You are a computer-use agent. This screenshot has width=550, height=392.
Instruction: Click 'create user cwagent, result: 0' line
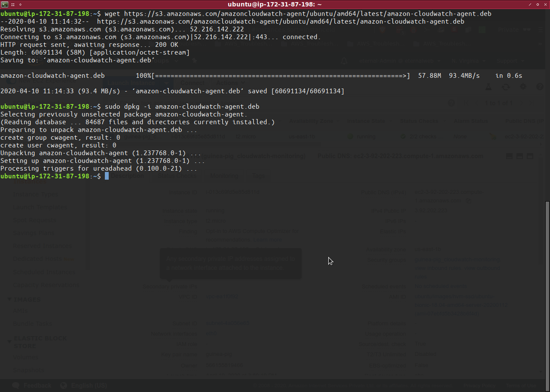(x=58, y=145)
